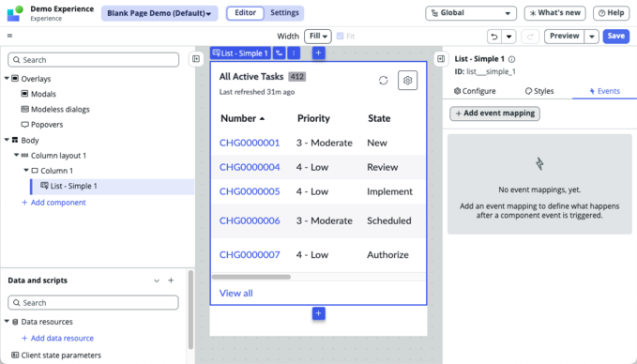Click the info icon next to List - Simple 1
This screenshot has height=364, width=637.
click(512, 59)
